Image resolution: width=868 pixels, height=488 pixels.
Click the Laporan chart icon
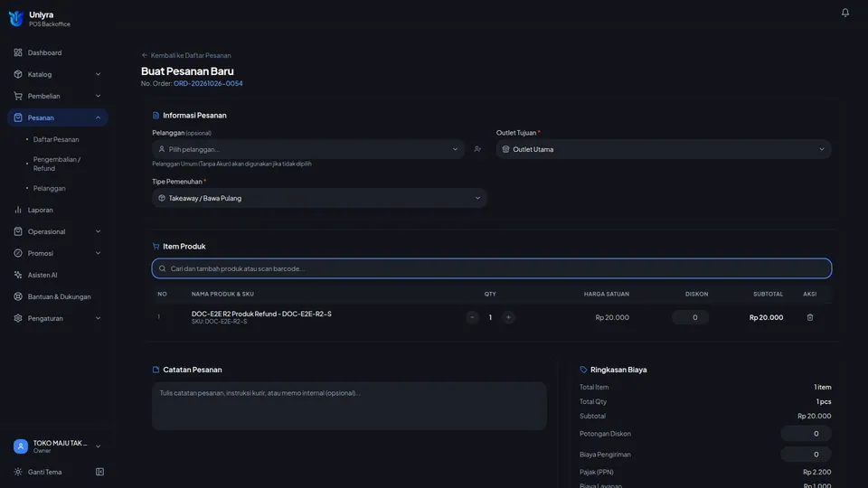click(18, 210)
